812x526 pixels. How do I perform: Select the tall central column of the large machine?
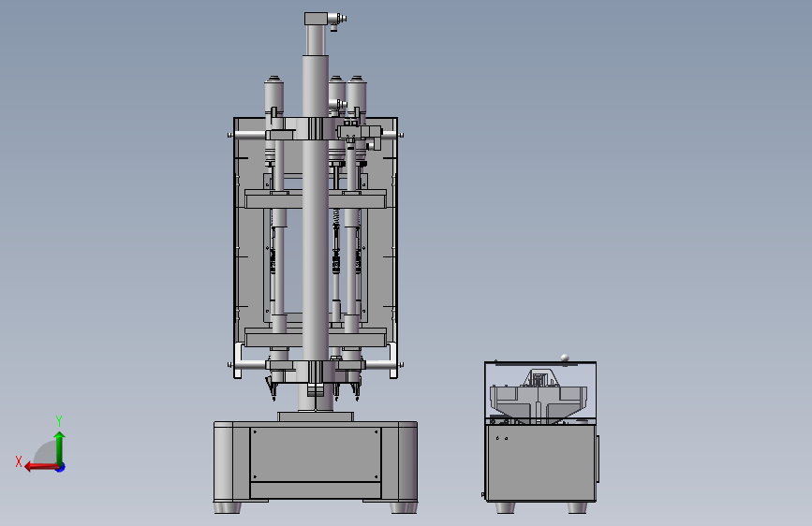click(316, 233)
